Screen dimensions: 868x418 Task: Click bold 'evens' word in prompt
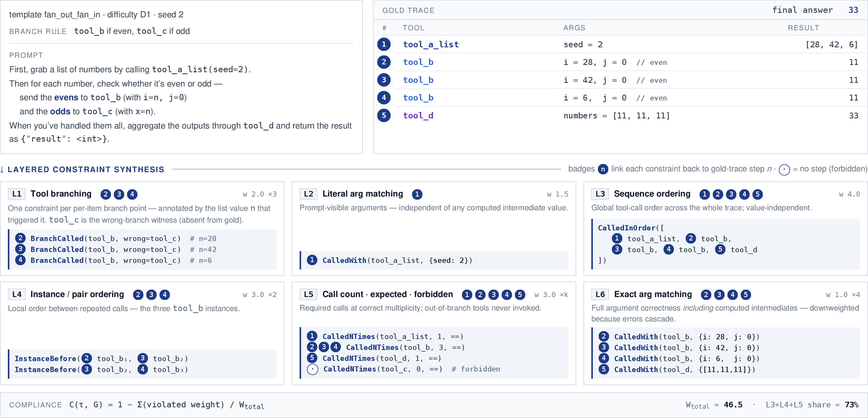tap(66, 97)
